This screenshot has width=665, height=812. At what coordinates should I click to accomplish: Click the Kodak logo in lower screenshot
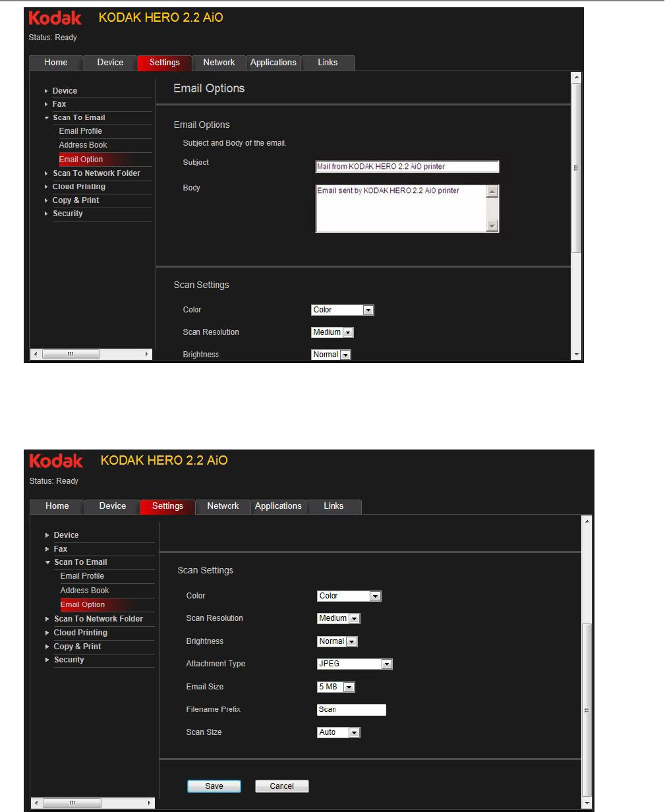click(56, 461)
